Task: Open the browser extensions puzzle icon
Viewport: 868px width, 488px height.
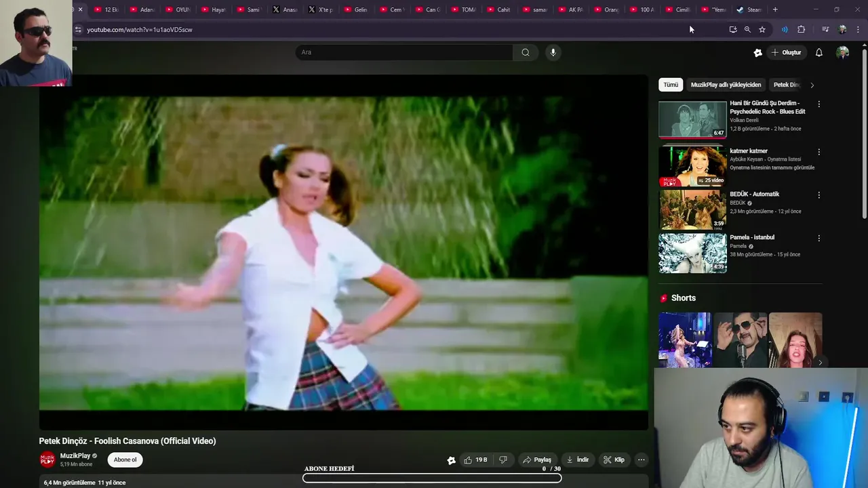Action: coord(801,29)
